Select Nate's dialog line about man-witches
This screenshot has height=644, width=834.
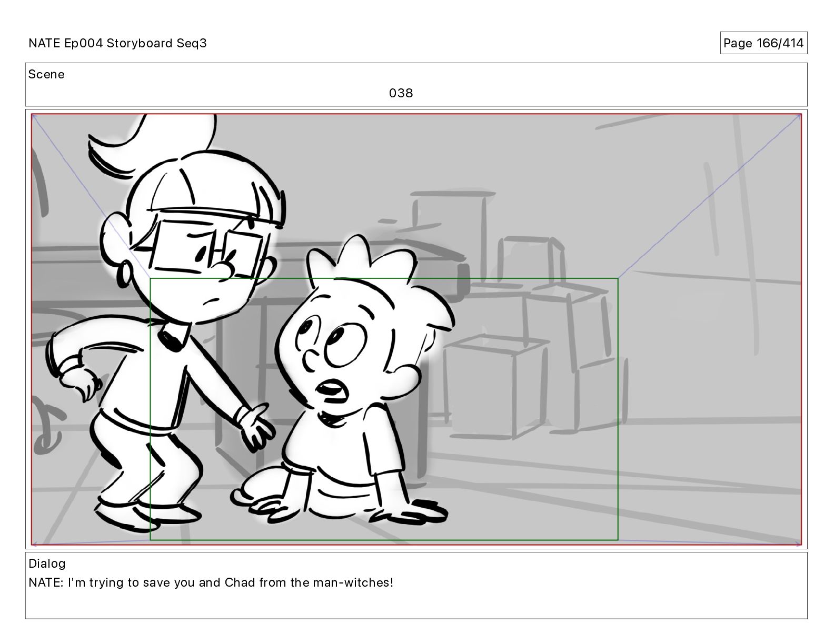point(211,582)
